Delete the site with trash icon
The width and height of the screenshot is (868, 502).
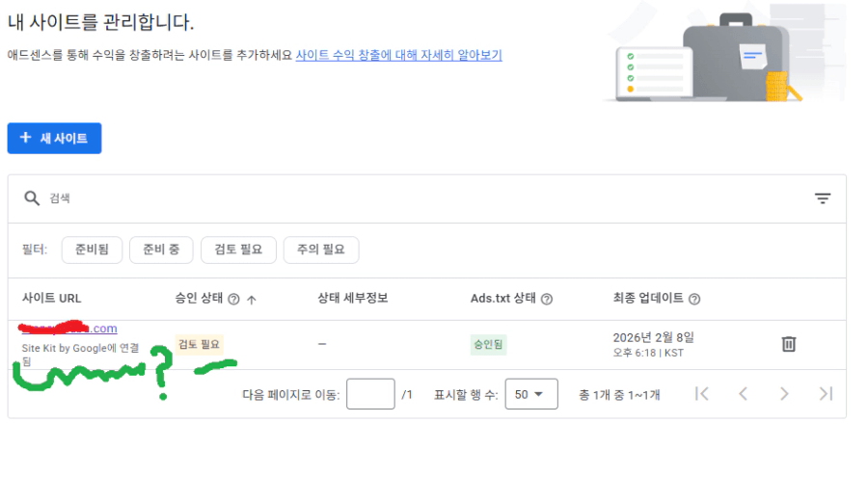(x=788, y=344)
